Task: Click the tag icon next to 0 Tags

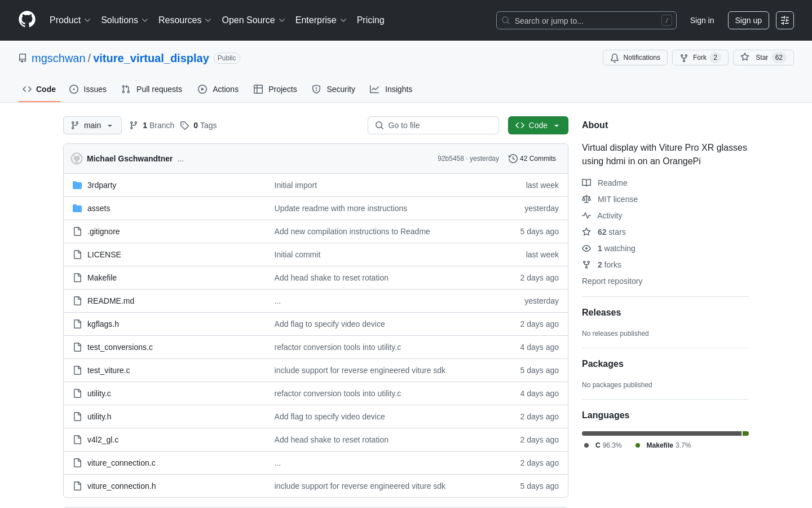Action: coord(184,125)
